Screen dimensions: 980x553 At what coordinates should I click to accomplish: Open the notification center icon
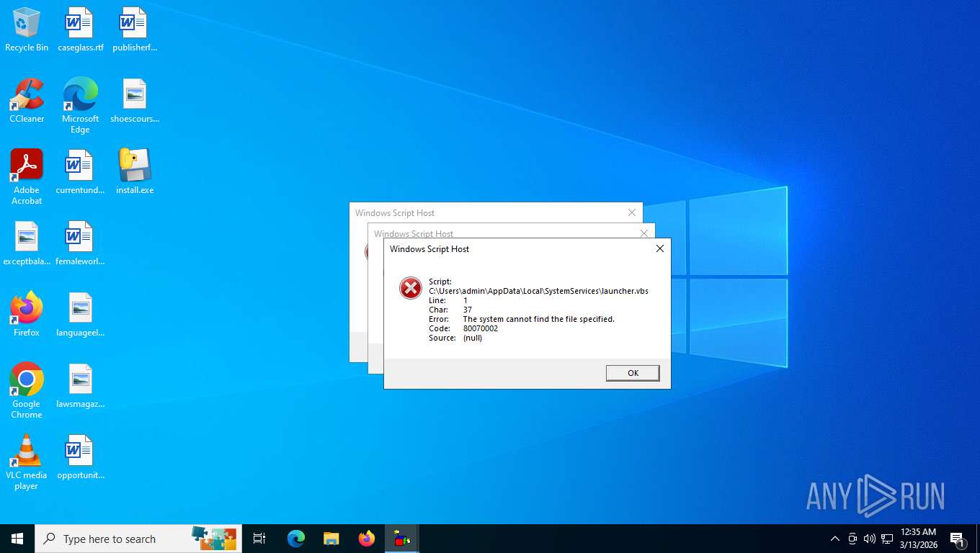pos(958,539)
